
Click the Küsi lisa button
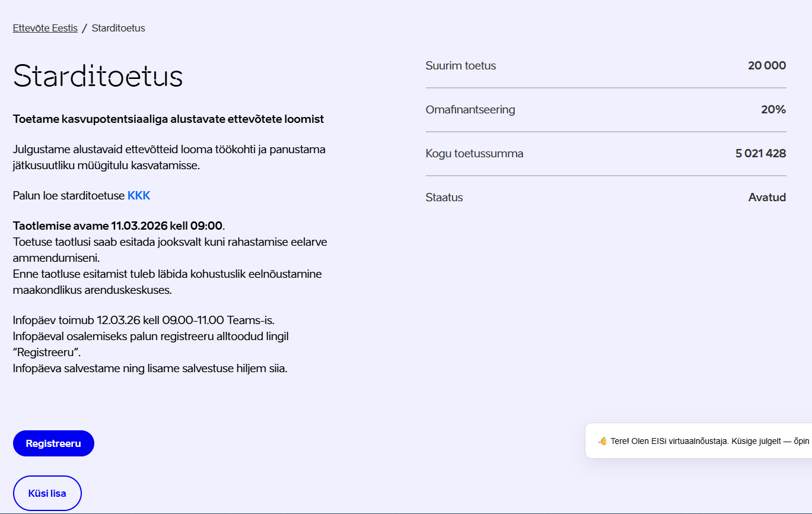click(47, 493)
